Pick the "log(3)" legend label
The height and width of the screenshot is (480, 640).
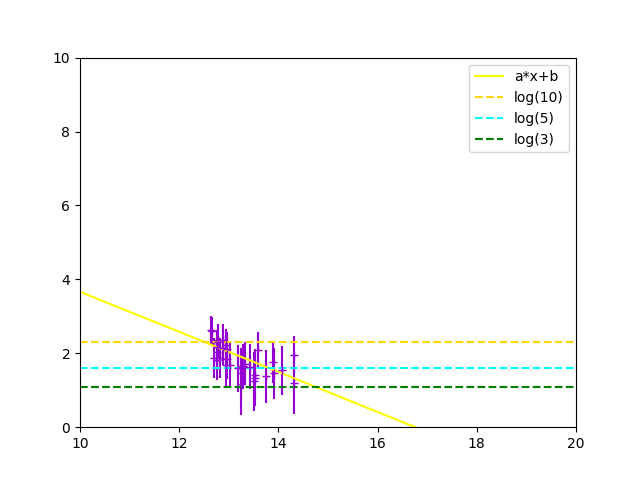534,139
